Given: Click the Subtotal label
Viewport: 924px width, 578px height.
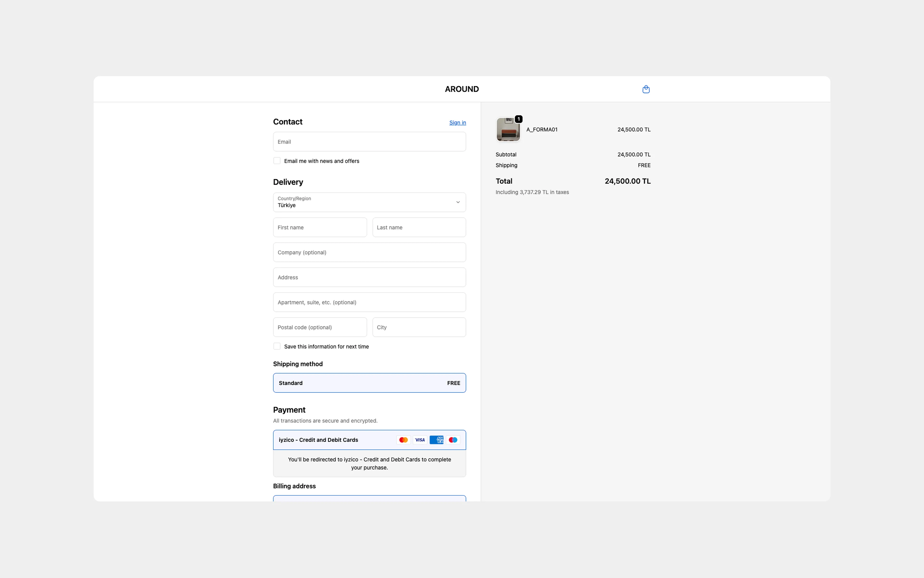Looking at the screenshot, I should coord(506,154).
